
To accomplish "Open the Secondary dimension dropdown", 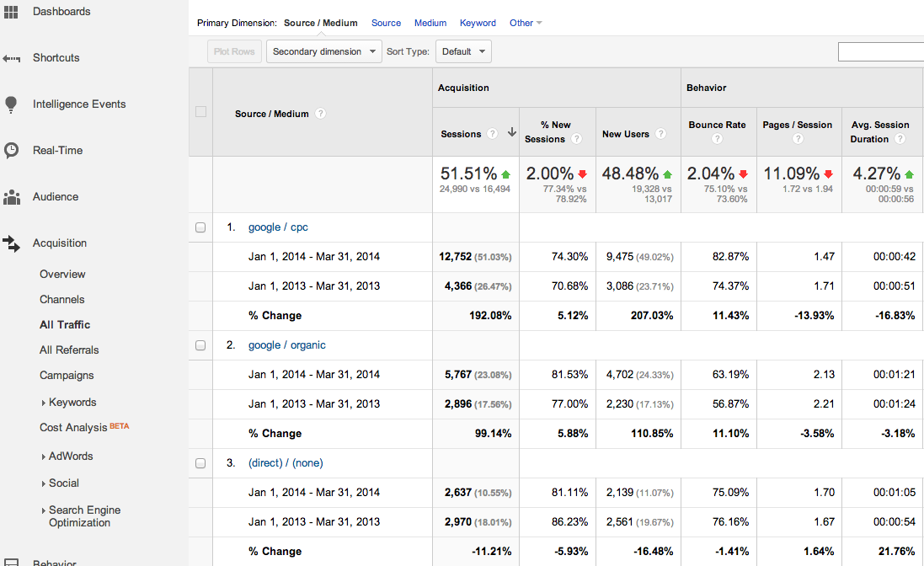I will click(322, 51).
